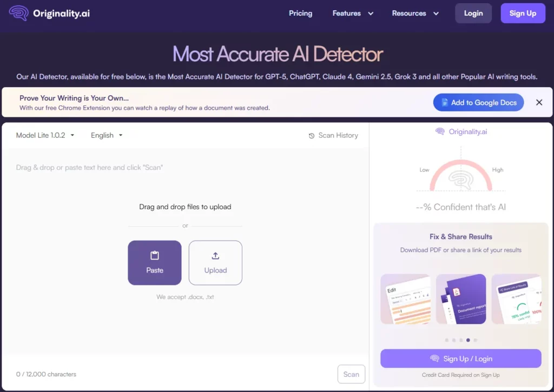
Task: Click the brain icon on Sign Up / Login
Action: click(x=434, y=358)
